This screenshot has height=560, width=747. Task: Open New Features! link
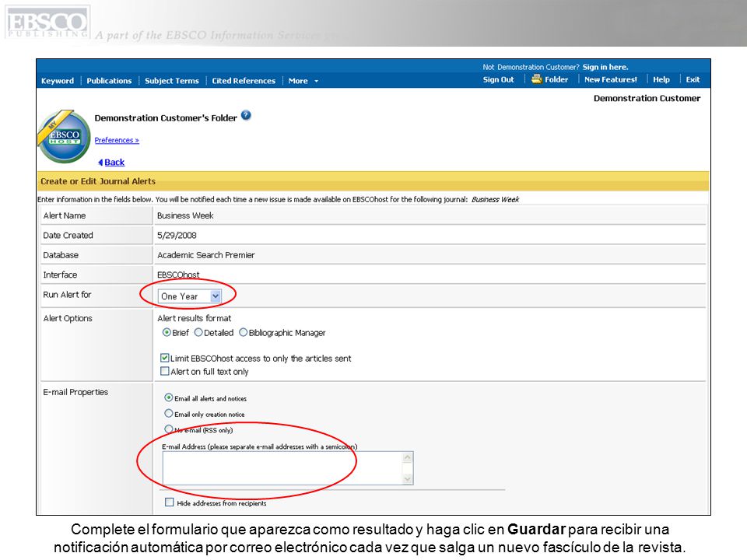tap(610, 79)
